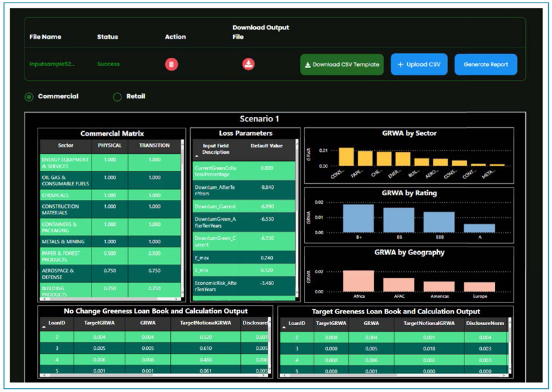Click the Sector column header in Commercial Matrix
The height and width of the screenshot is (392, 552).
(66, 145)
